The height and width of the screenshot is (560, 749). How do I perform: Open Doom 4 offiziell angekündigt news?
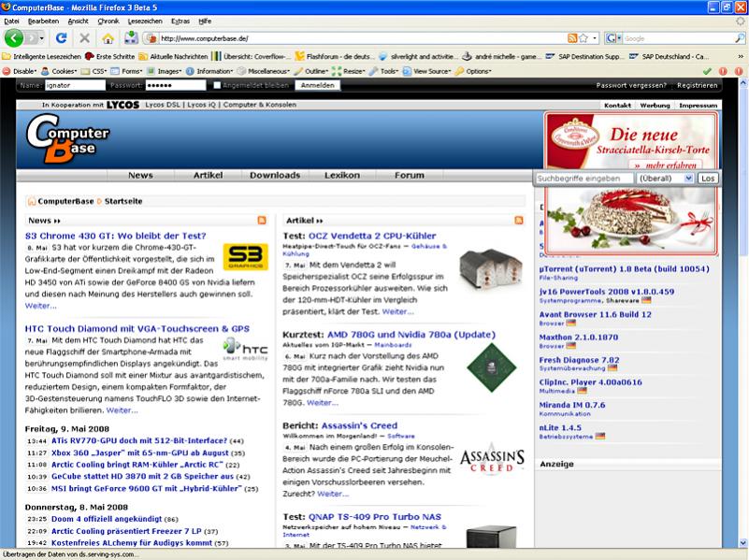(x=107, y=519)
